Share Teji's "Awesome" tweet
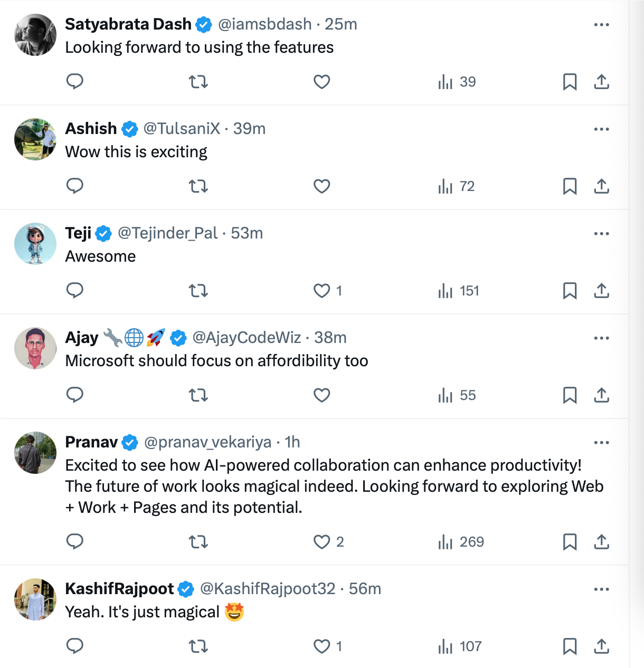 click(601, 291)
